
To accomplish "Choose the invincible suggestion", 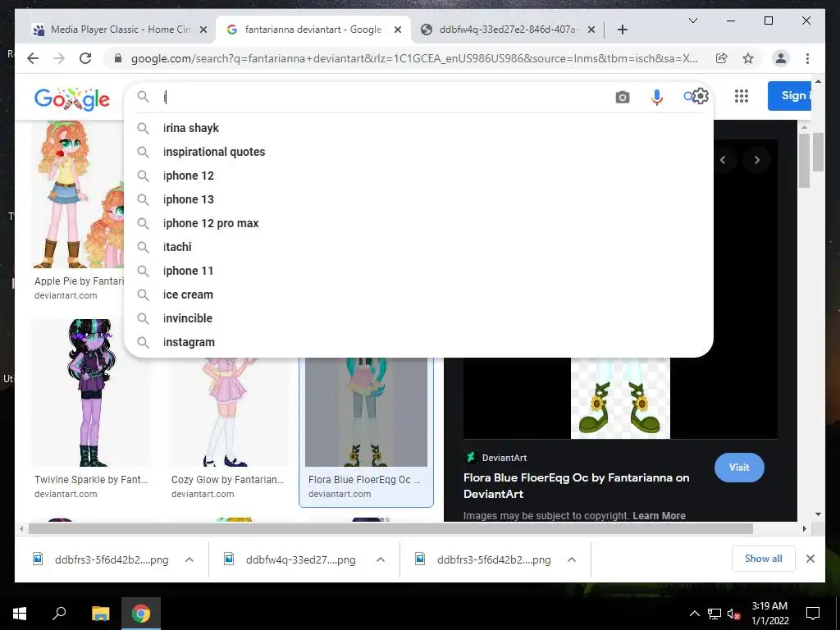I will (418, 318).
